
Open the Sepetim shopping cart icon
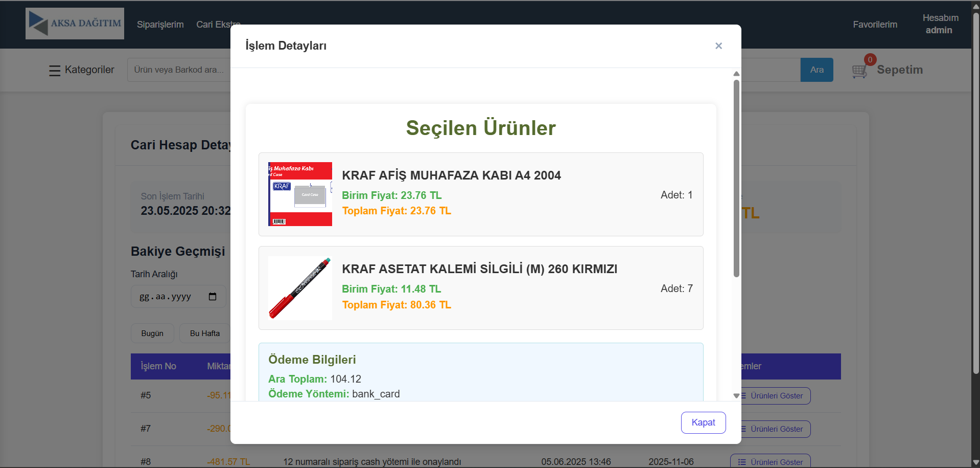pos(860,71)
